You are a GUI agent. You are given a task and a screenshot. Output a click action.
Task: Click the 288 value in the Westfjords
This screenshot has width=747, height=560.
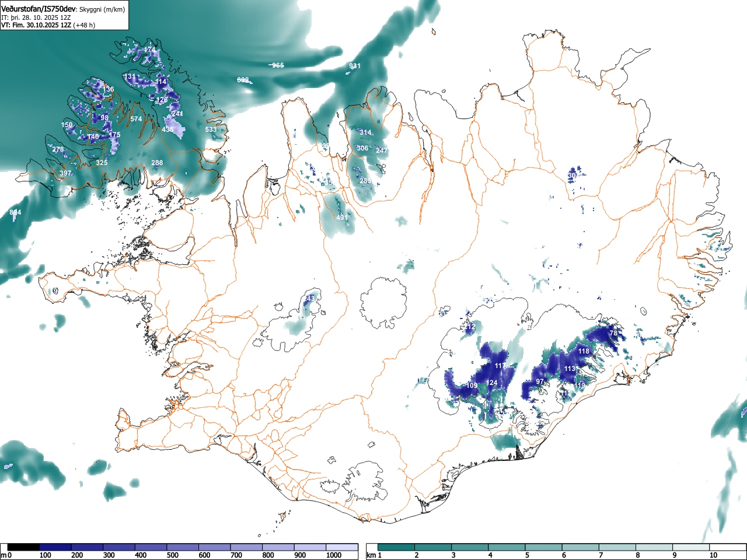tap(157, 163)
